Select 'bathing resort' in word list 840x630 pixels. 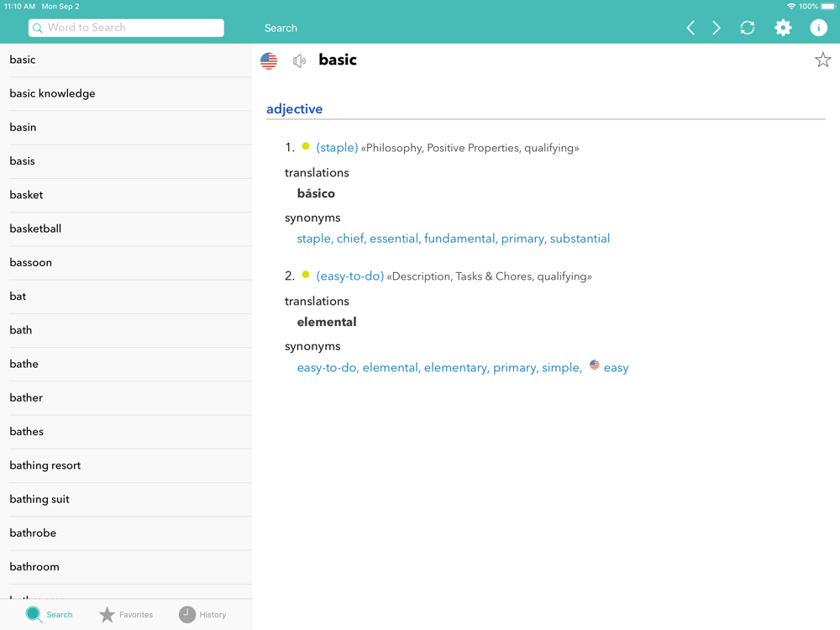(126, 465)
